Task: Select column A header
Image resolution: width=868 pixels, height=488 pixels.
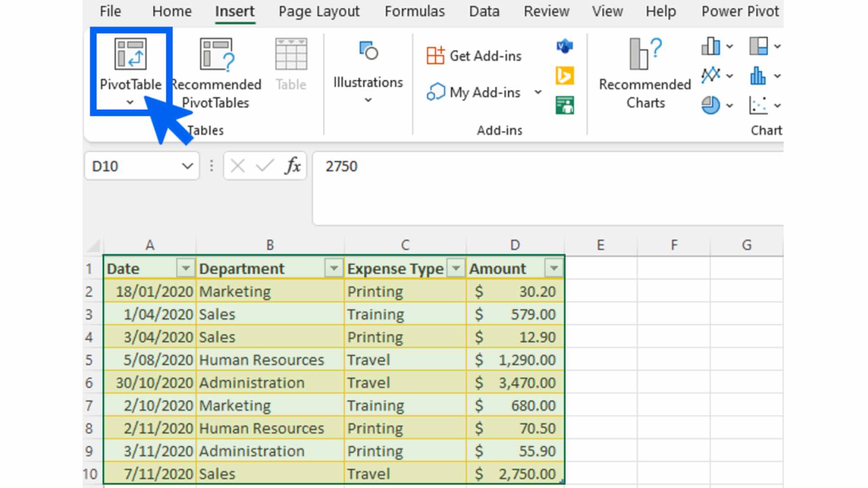Action: [150, 245]
